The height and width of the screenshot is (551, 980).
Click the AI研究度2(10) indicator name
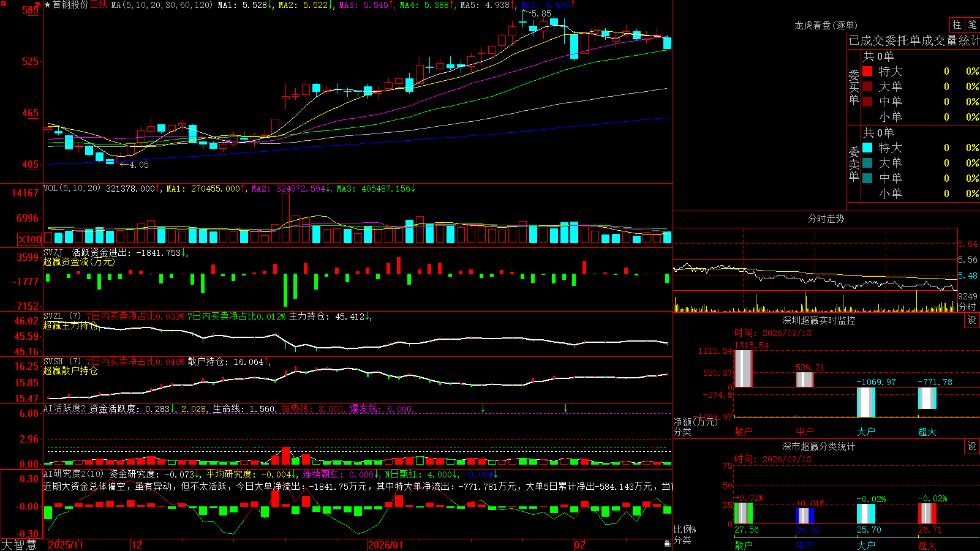(73, 474)
